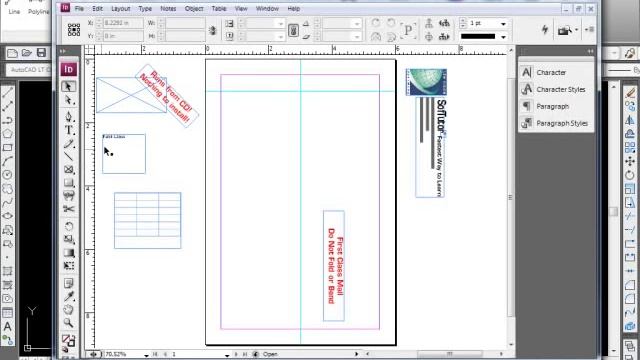640x360 pixels.
Task: Open the page number dropdown
Action: [227, 355]
